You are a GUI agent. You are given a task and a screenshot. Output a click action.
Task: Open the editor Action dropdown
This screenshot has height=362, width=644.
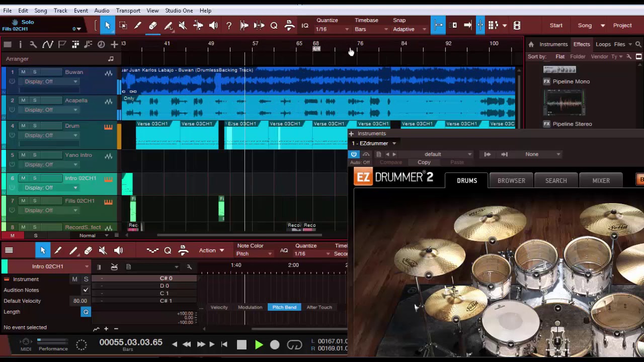click(x=211, y=250)
